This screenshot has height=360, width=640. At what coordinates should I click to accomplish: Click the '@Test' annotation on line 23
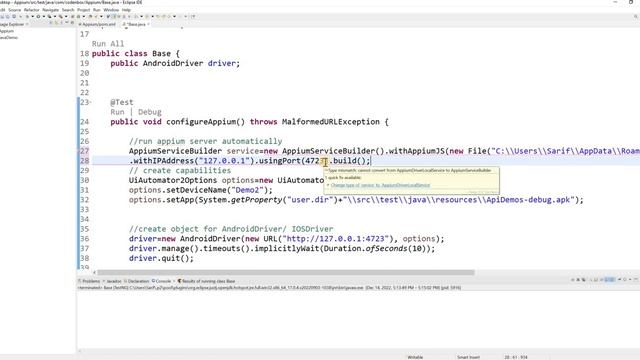(122, 102)
